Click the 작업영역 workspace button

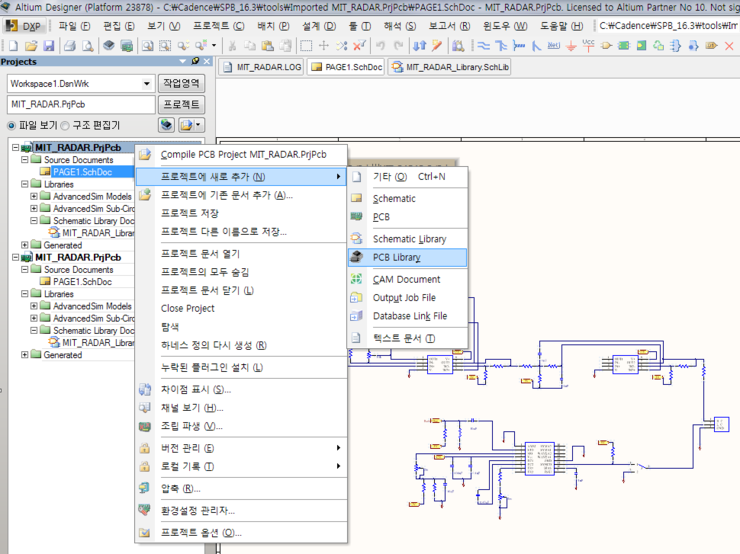point(182,84)
